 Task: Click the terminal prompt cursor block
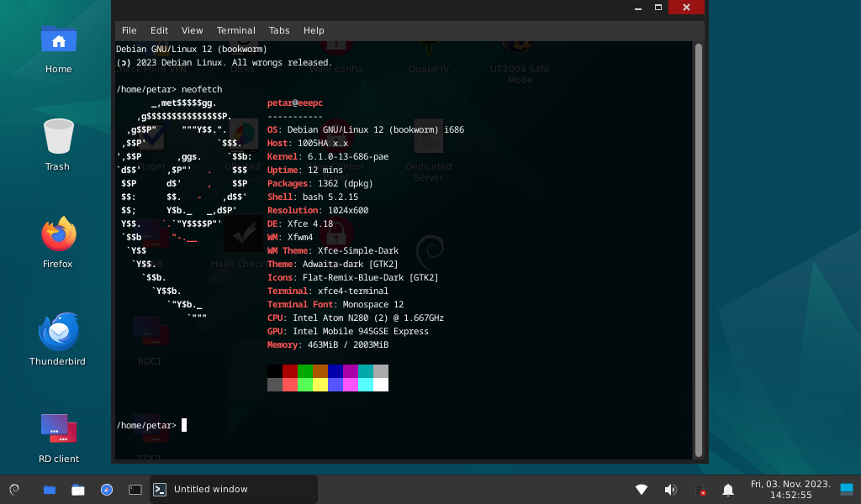point(184,425)
